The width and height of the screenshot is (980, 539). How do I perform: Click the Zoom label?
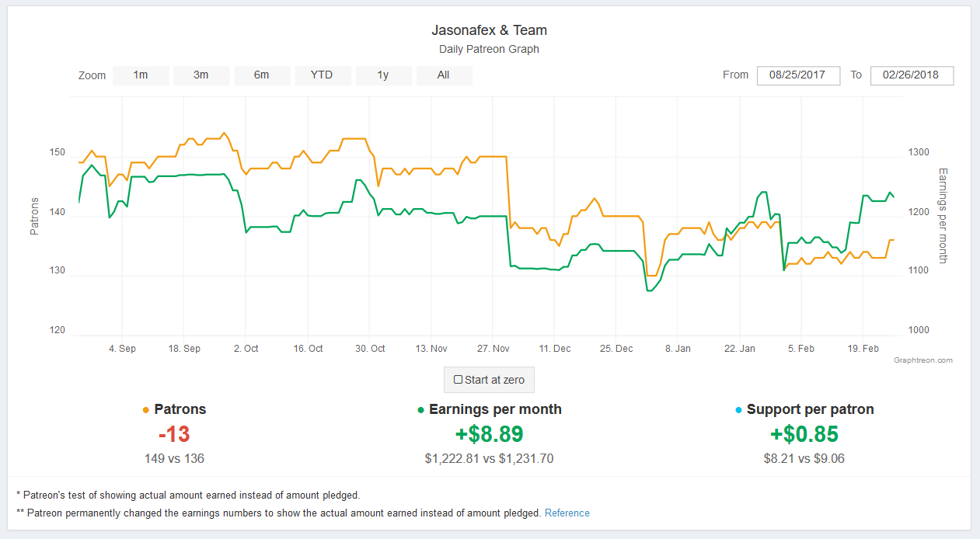[x=92, y=76]
